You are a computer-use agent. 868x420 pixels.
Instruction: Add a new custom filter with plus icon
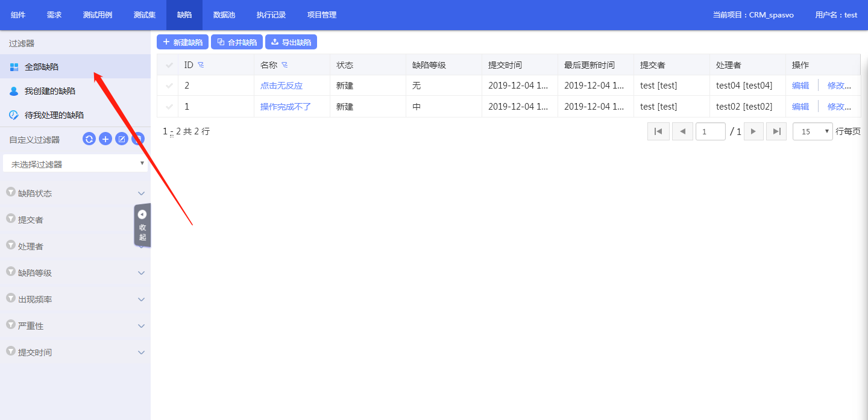[x=105, y=139]
